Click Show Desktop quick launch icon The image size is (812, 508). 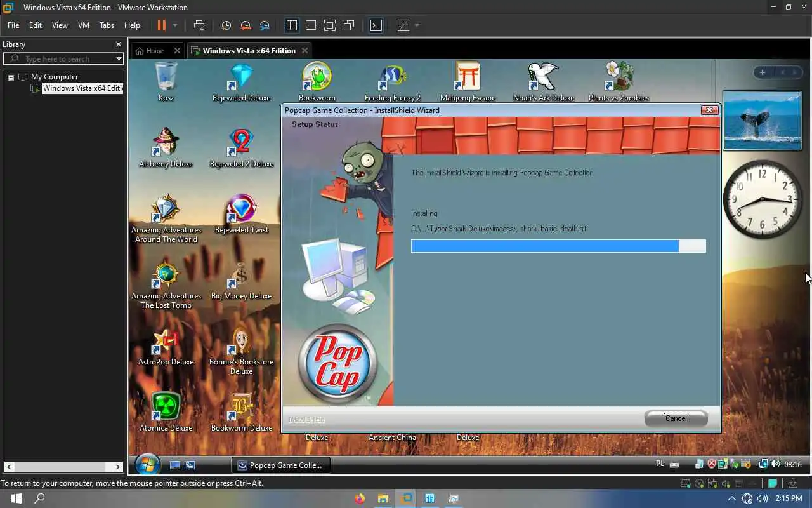(175, 465)
